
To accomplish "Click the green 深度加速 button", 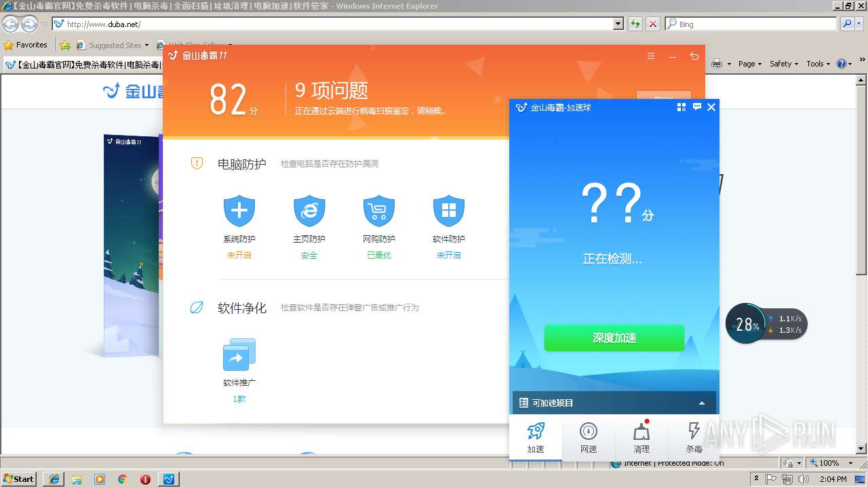I will (614, 338).
